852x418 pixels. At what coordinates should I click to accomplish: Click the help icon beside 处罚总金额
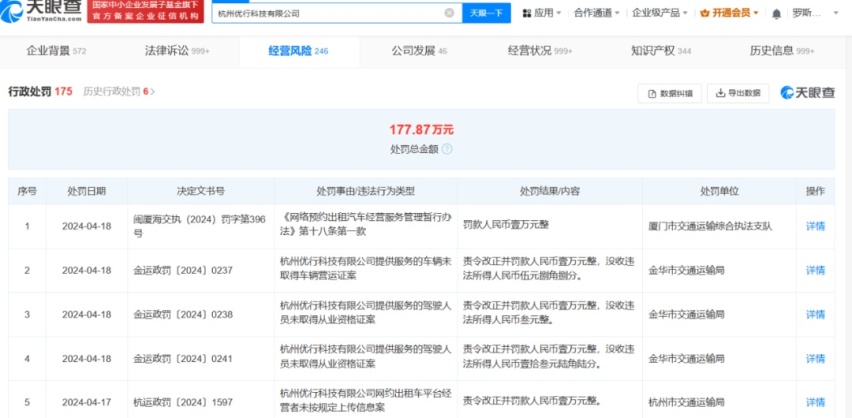click(447, 149)
